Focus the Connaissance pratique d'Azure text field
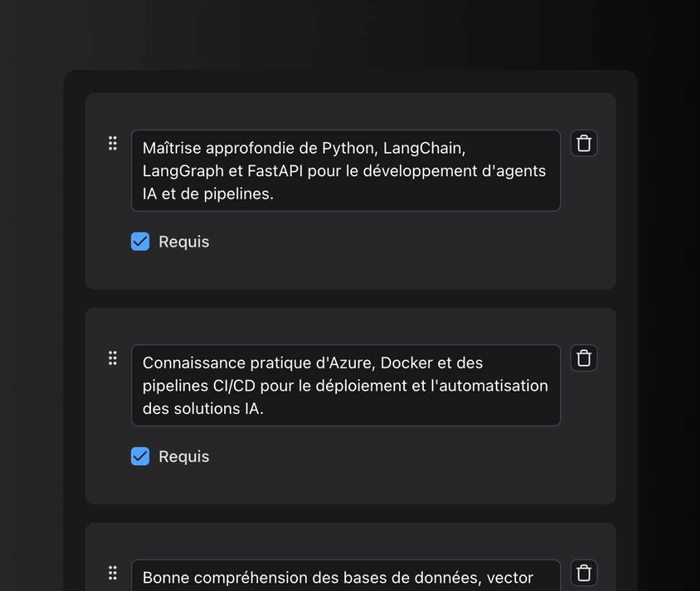Image resolution: width=700 pixels, height=591 pixels. click(345, 385)
